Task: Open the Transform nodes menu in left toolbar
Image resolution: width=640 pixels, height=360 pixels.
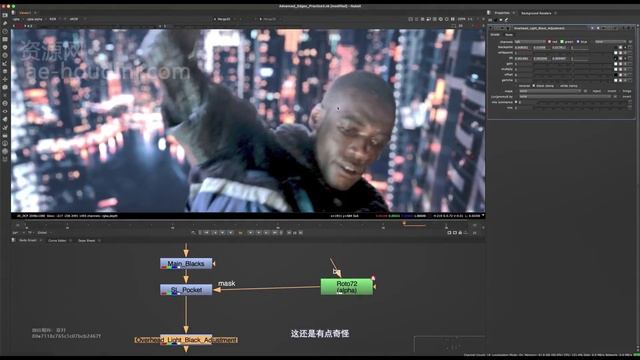Action: (x=5, y=79)
